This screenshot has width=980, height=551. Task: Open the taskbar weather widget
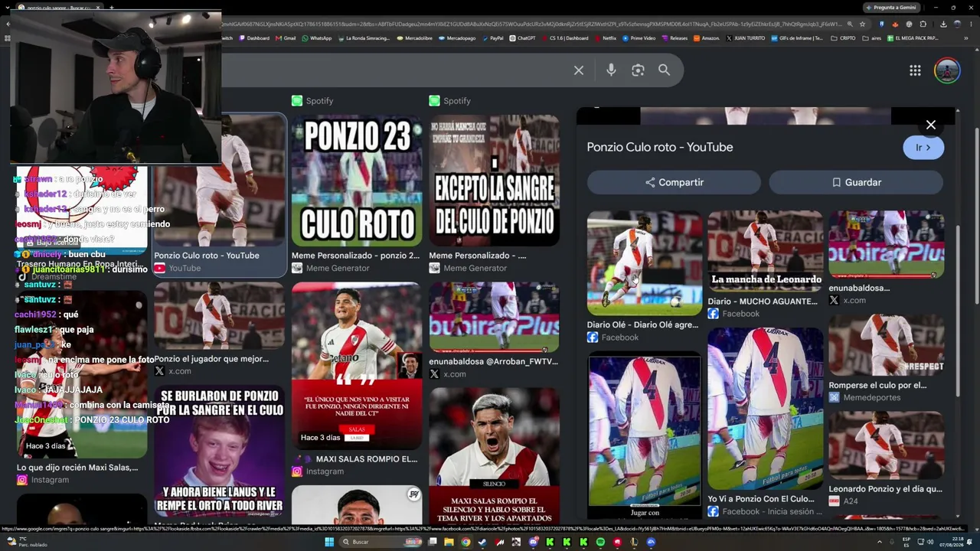click(x=27, y=542)
